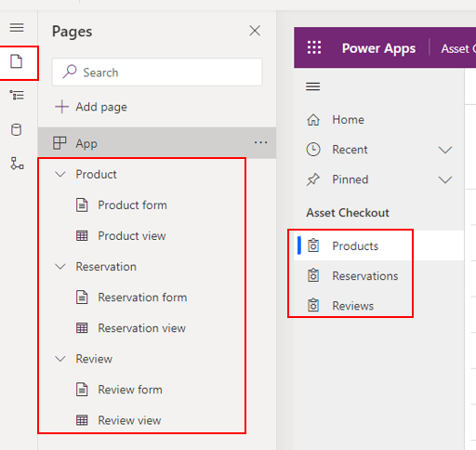
Task: Select the Reservation group label
Action: click(x=106, y=267)
